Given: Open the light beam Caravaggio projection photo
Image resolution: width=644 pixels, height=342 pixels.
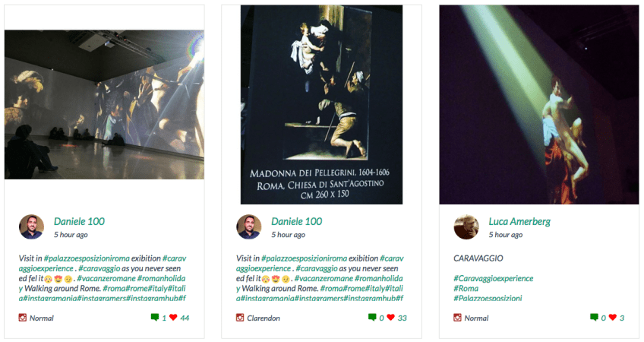Looking at the screenshot, I should click(x=539, y=104).
